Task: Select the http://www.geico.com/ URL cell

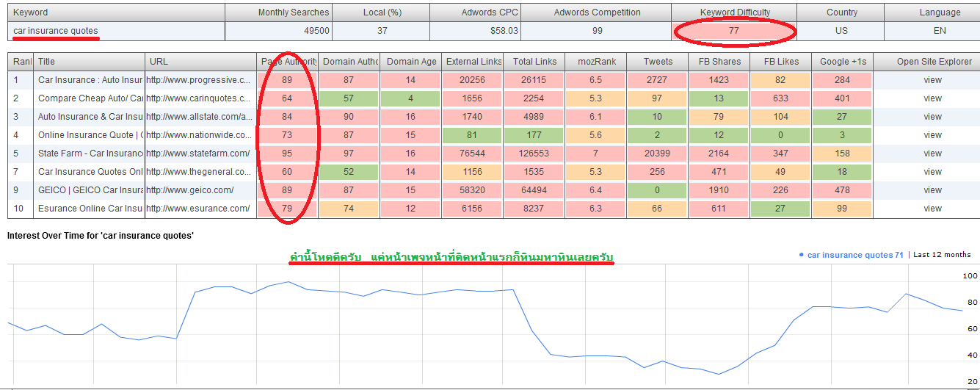Action: 200,190
